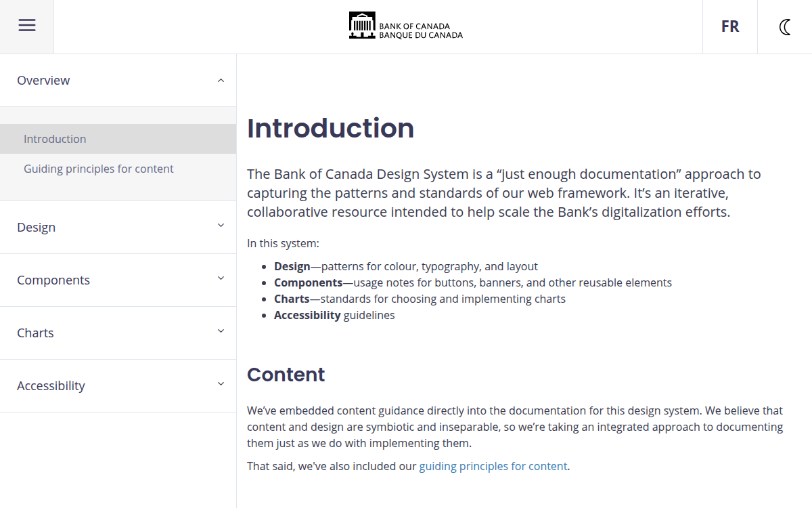Open Guiding principles for content sidebar item

(x=118, y=169)
